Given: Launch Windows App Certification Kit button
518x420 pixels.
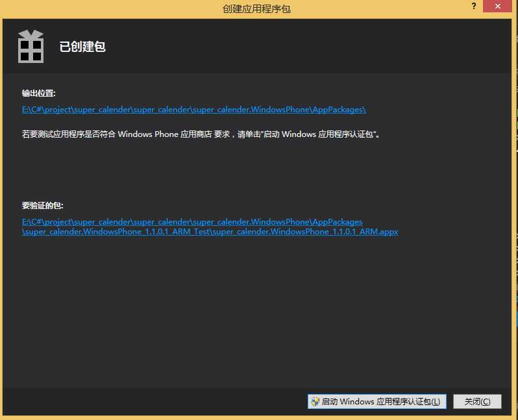Looking at the screenshot, I should coord(377,401).
